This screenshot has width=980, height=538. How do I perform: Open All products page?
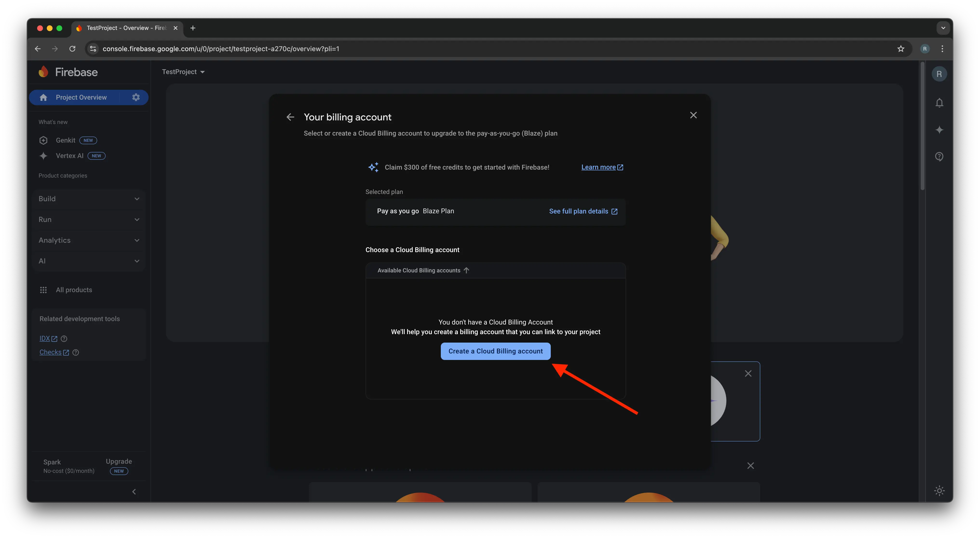(x=74, y=290)
